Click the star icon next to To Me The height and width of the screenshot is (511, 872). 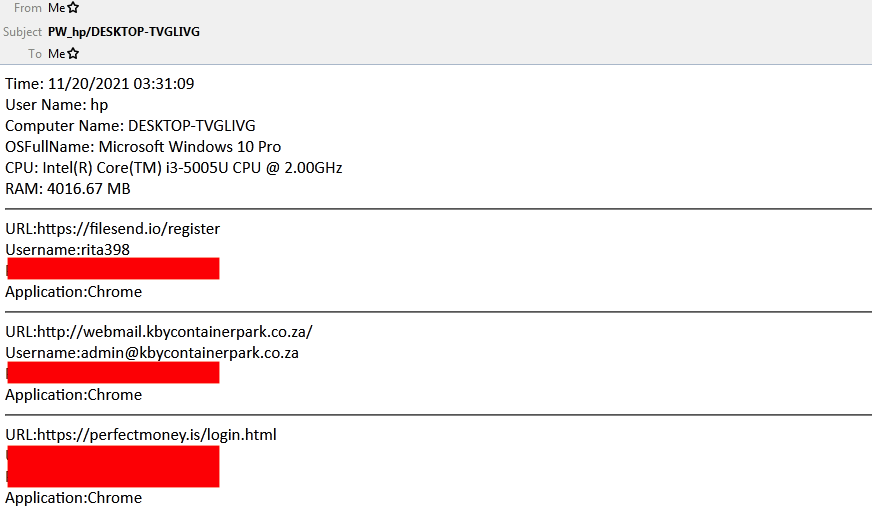[x=73, y=54]
